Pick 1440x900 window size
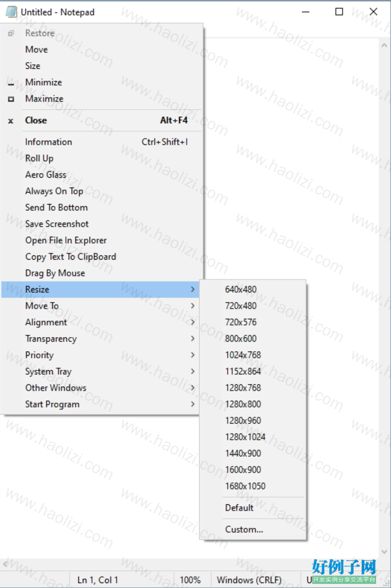This screenshot has width=391, height=588. 253,453
